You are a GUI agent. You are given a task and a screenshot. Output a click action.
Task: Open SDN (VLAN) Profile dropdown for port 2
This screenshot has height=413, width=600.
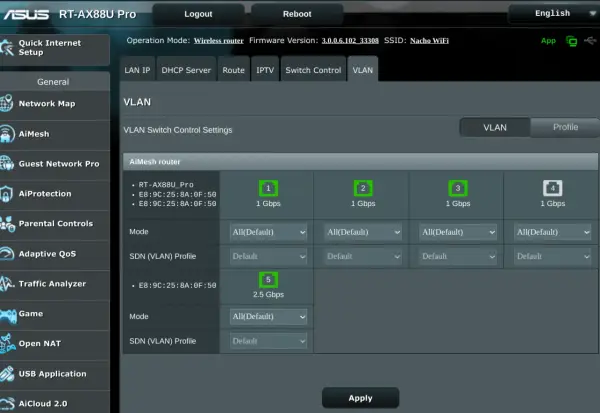click(363, 256)
